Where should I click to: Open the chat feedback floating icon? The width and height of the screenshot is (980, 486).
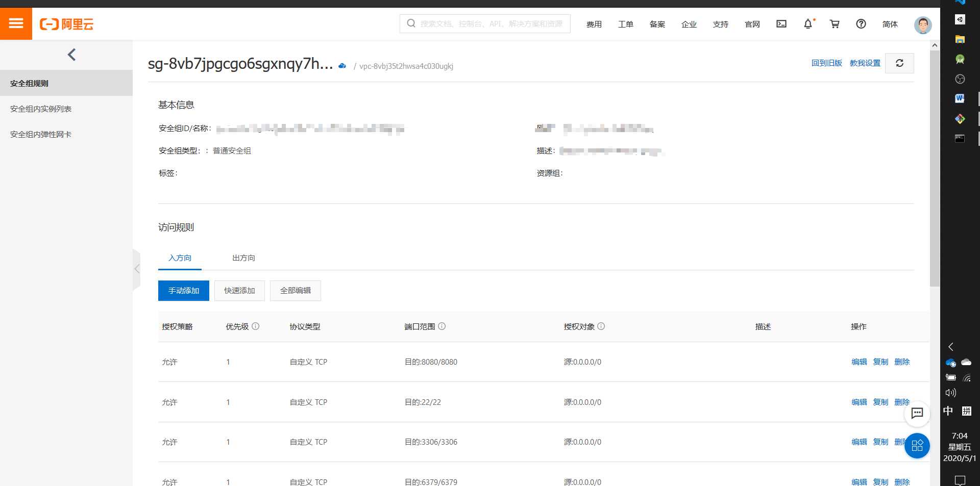point(917,413)
